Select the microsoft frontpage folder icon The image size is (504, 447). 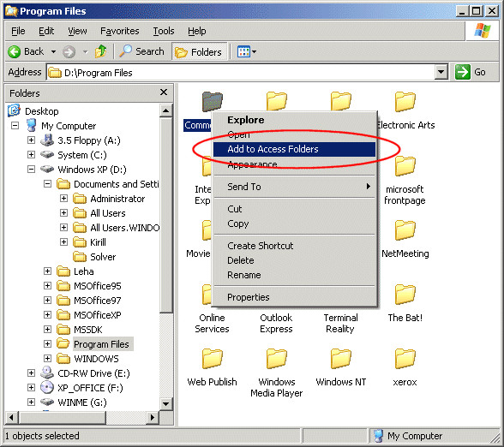pyautogui.click(x=405, y=166)
